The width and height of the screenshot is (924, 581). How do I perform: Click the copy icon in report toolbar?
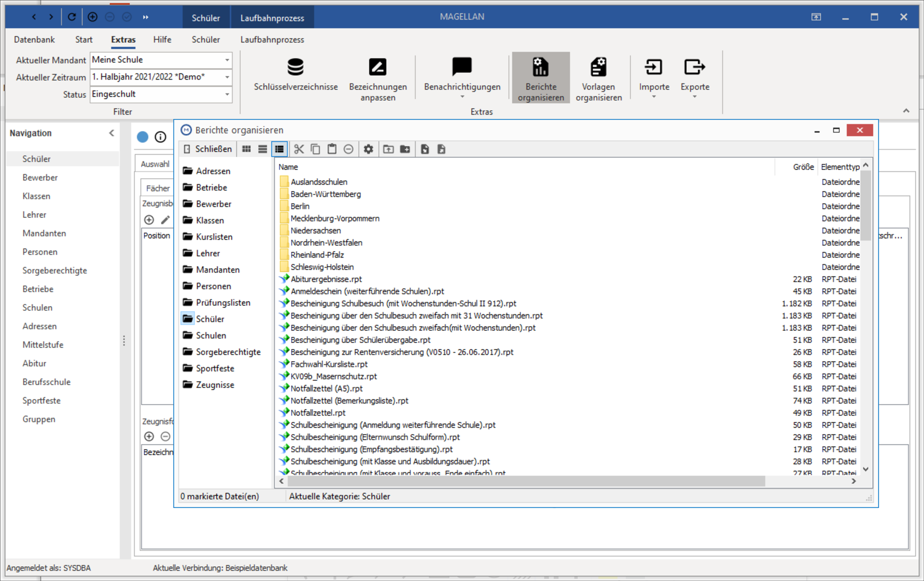(x=315, y=149)
